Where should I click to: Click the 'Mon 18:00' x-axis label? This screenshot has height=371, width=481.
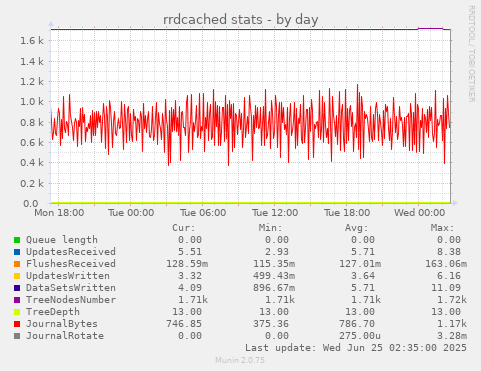(59, 213)
